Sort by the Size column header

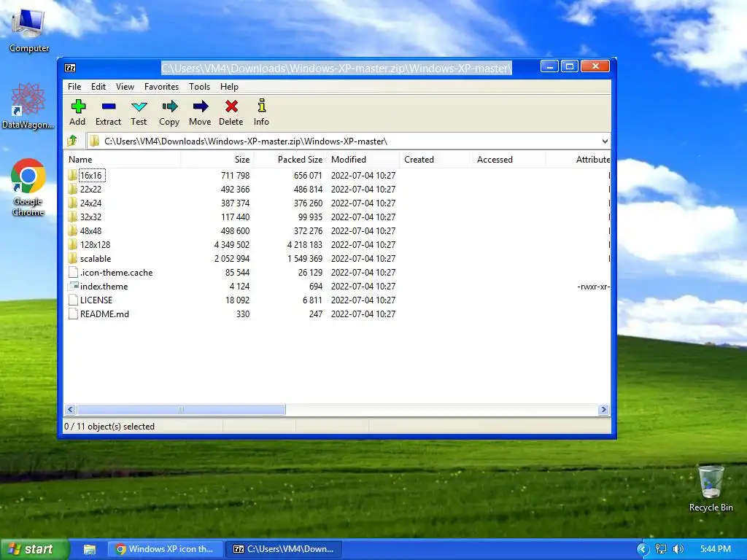[x=217, y=160]
